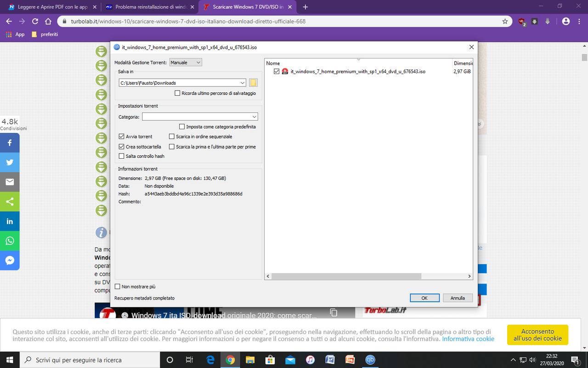Show hidden system tray icons

pyautogui.click(x=513, y=360)
